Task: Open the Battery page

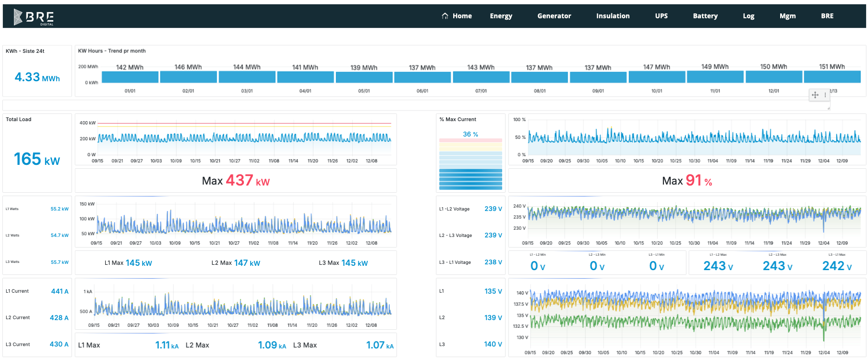Action: (x=705, y=16)
